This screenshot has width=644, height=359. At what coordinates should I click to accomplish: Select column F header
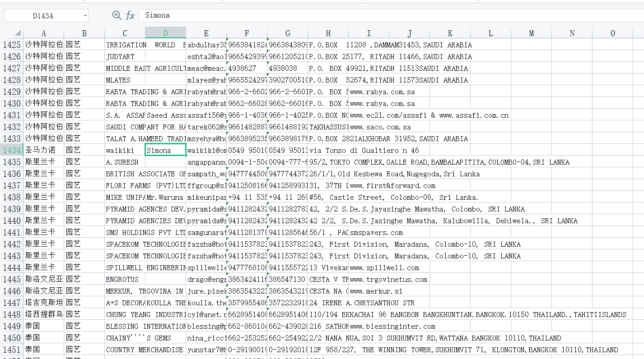(x=247, y=33)
